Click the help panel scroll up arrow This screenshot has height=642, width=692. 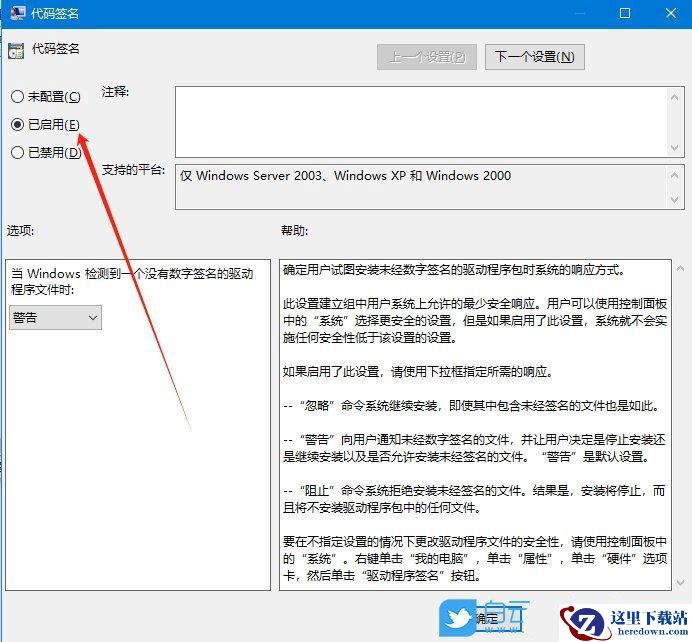click(681, 268)
